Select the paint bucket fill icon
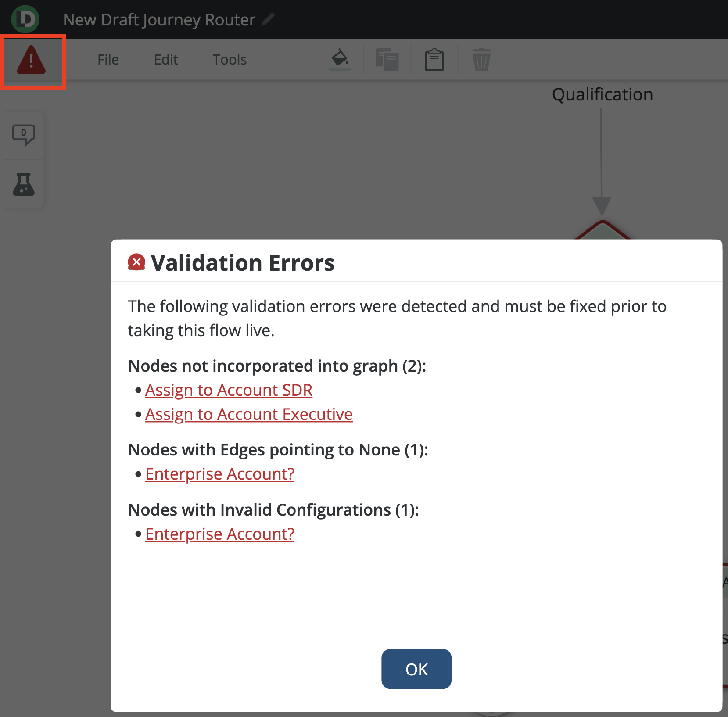The width and height of the screenshot is (728, 717). pyautogui.click(x=340, y=59)
